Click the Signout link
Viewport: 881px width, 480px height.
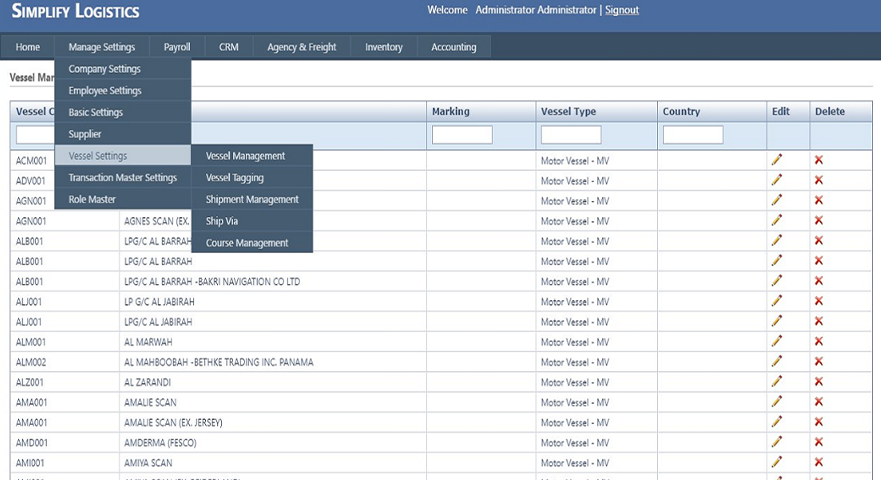622,10
